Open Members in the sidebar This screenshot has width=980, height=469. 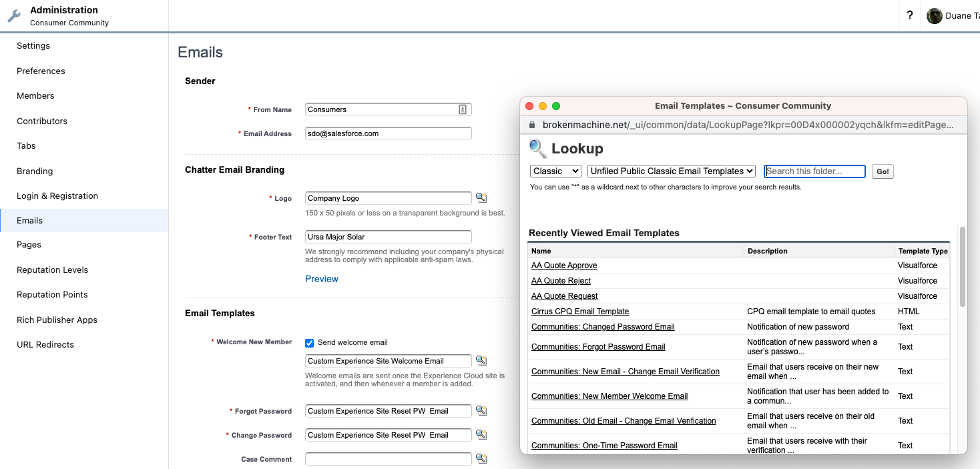(35, 95)
